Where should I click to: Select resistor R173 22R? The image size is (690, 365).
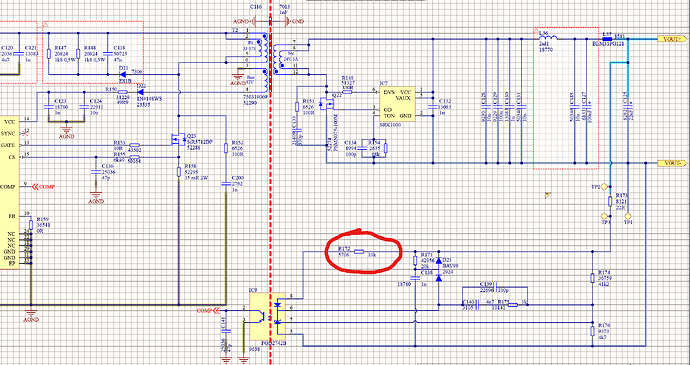[x=610, y=201]
